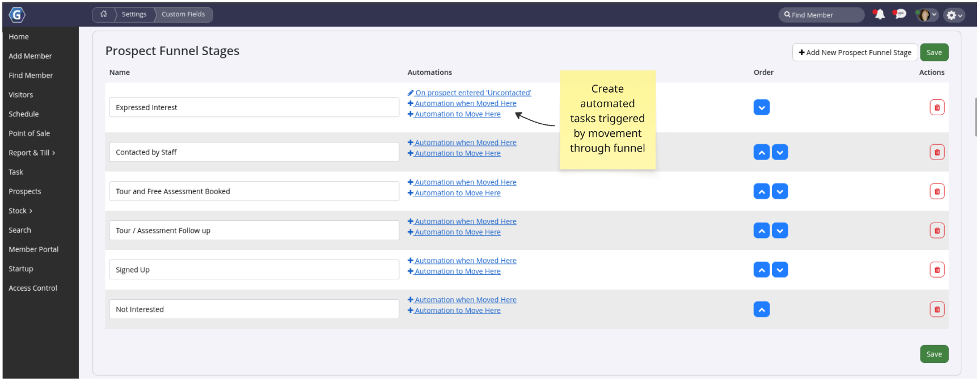The width and height of the screenshot is (980, 381).
Task: Add Automation when Moved Here for Contacted by Staff
Action: [462, 143]
